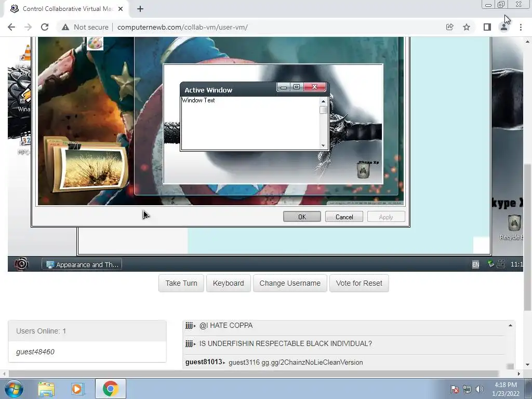Viewport: 532px width, 399px height.
Task: Open Windows Media Player from the taskbar
Action: [78, 389]
